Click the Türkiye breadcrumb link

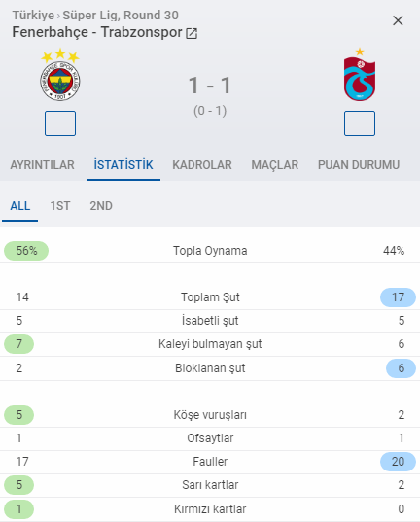[x=33, y=16]
